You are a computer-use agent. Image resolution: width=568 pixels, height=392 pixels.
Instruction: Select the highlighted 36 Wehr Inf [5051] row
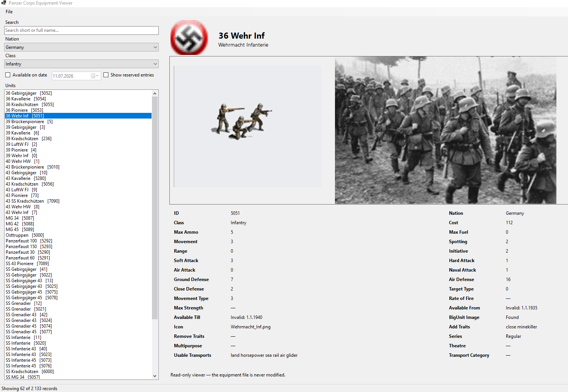coord(78,116)
